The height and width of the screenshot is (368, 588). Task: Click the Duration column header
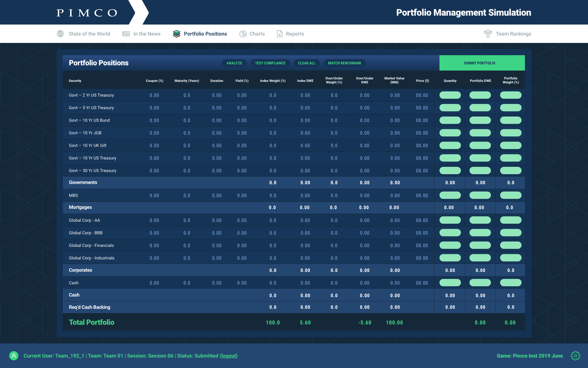[217, 81]
